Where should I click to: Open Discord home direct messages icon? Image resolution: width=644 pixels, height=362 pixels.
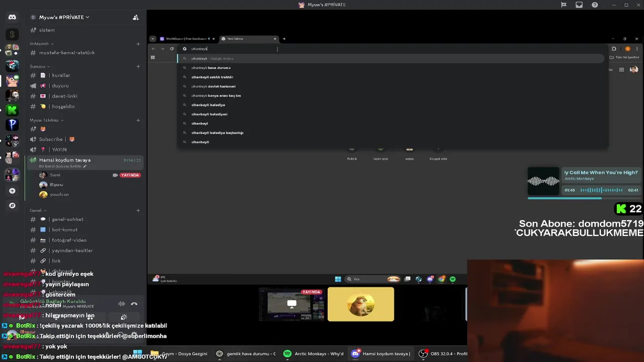point(12,17)
